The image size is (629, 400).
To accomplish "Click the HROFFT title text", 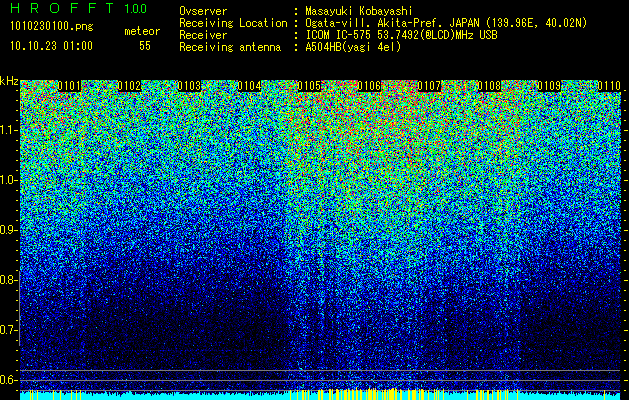I will [62, 8].
